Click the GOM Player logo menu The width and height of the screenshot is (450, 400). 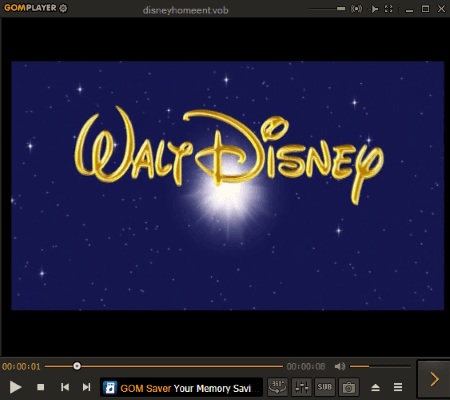coord(30,8)
